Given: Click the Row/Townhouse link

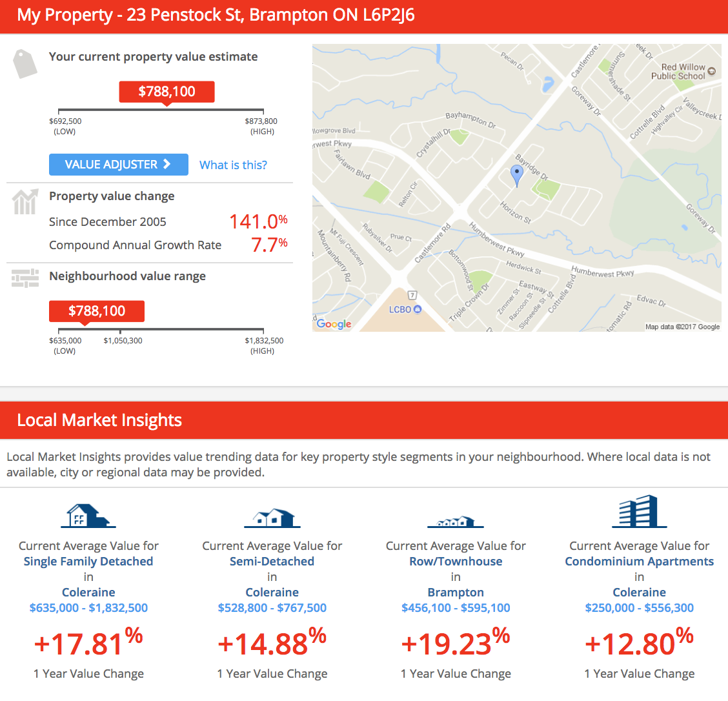Looking at the screenshot, I should tap(456, 562).
